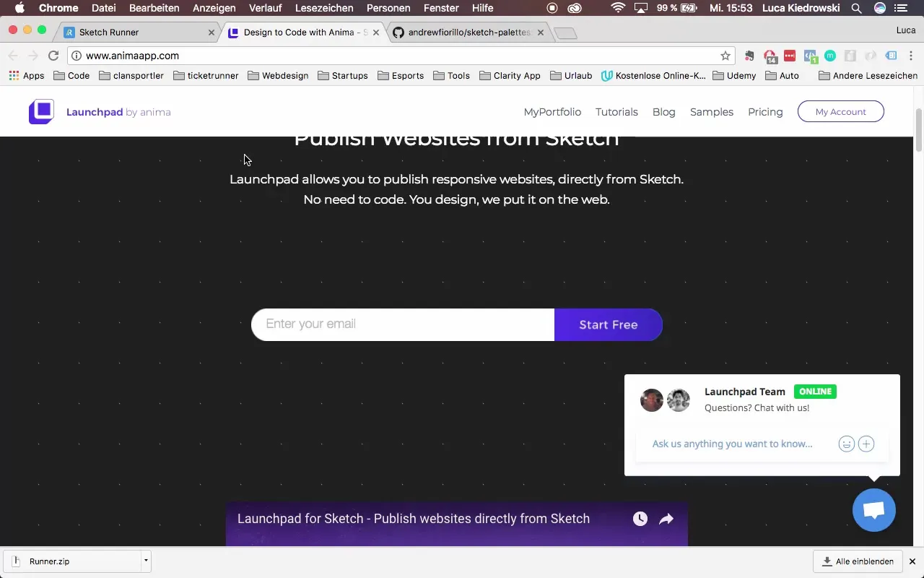Close the sketch-palettes GitHub tab
Screen dimensions: 924x578
tap(541, 33)
